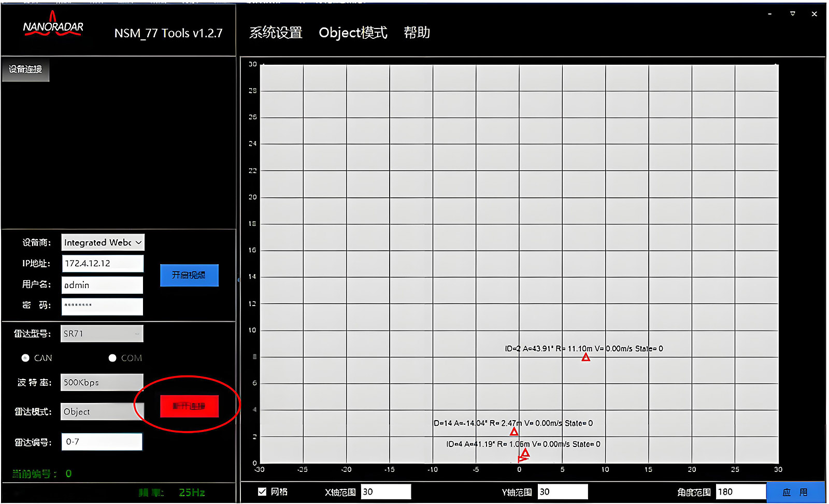This screenshot has width=829, height=504.
Task: Open the 波特率 500Kbps dropdown
Action: [102, 382]
